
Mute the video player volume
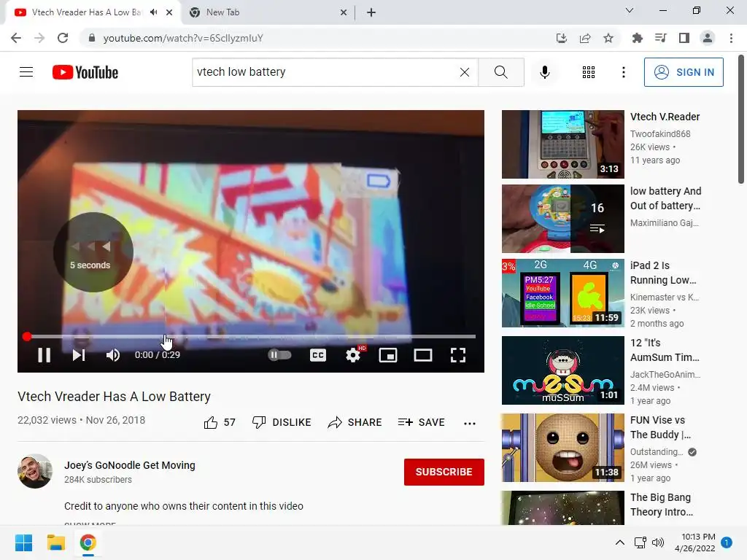click(113, 355)
